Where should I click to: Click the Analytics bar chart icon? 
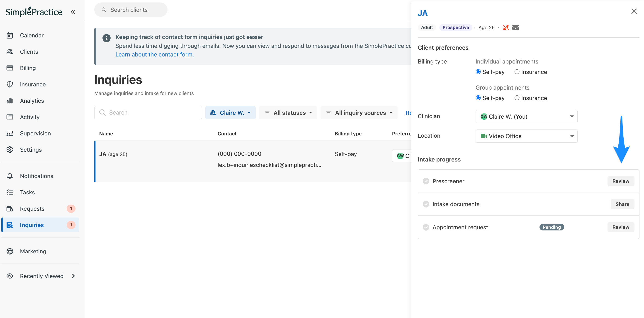pyautogui.click(x=10, y=100)
